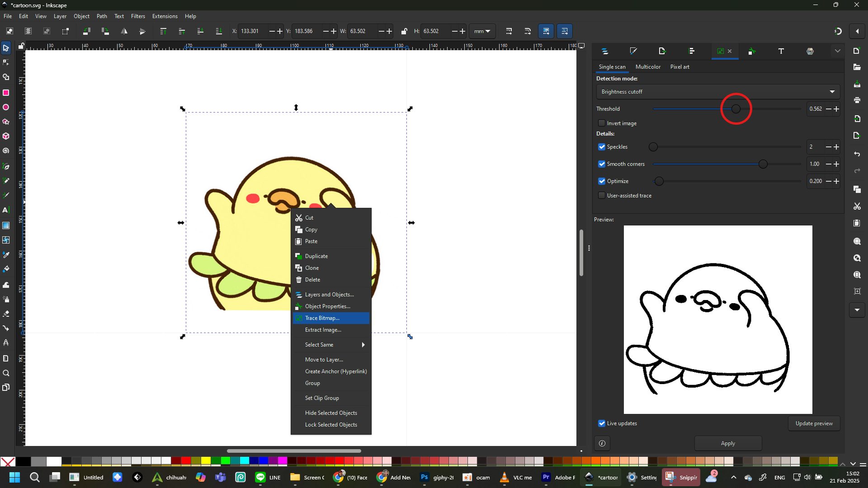Select the 3D Box tool
The width and height of the screenshot is (868, 488).
pos(6,136)
